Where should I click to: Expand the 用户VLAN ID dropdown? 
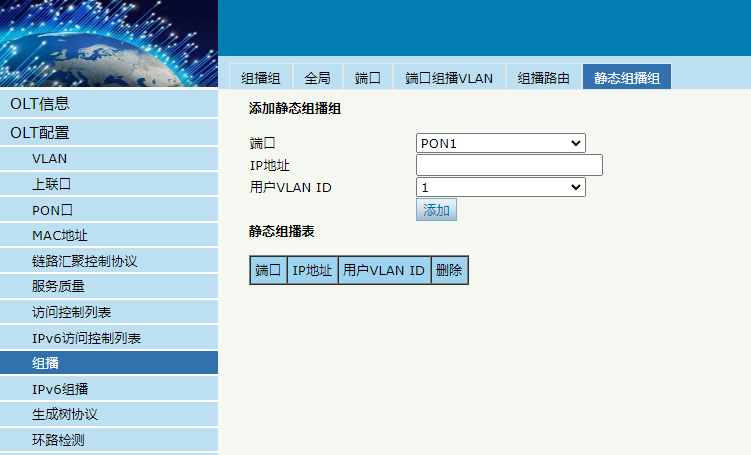[501, 187]
